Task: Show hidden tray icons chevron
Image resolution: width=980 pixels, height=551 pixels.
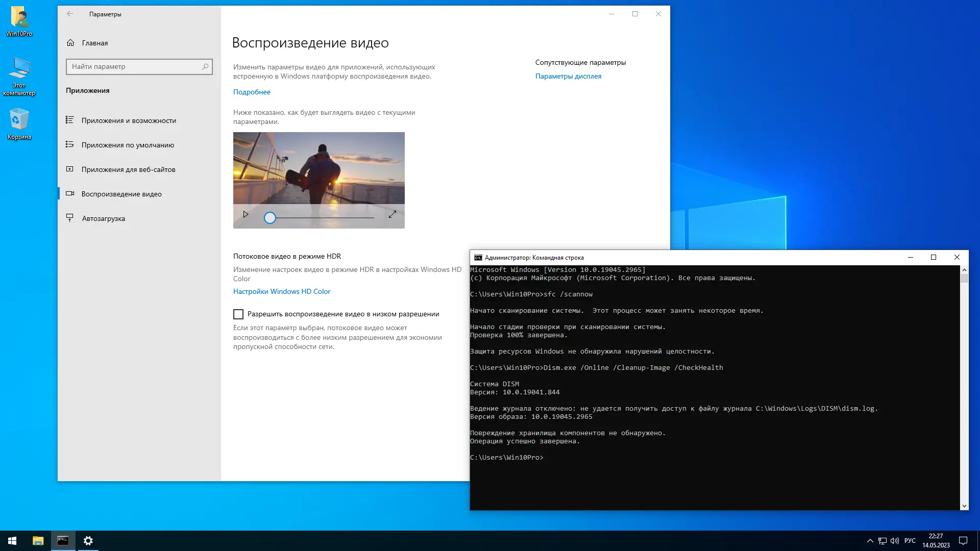Action: tap(870, 541)
